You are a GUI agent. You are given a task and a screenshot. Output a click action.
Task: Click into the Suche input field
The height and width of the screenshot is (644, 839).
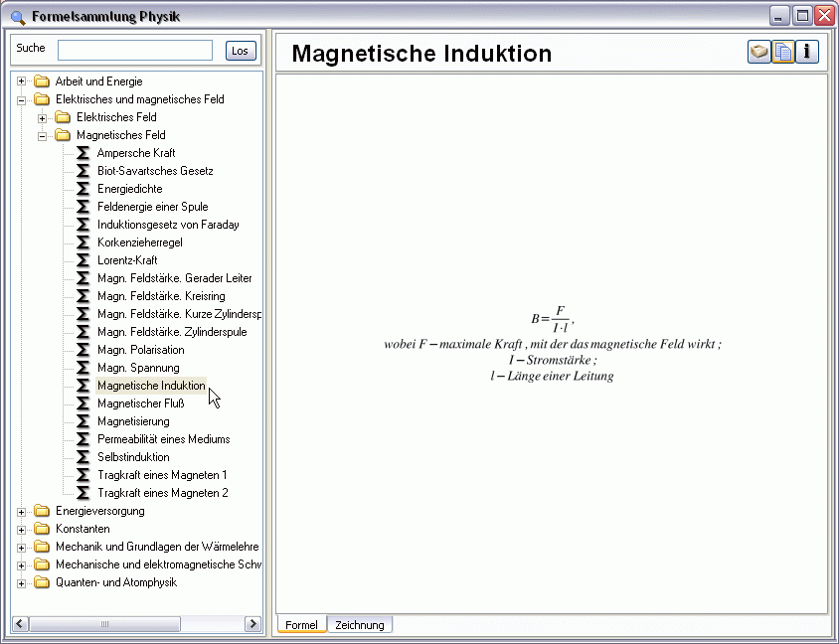click(135, 51)
